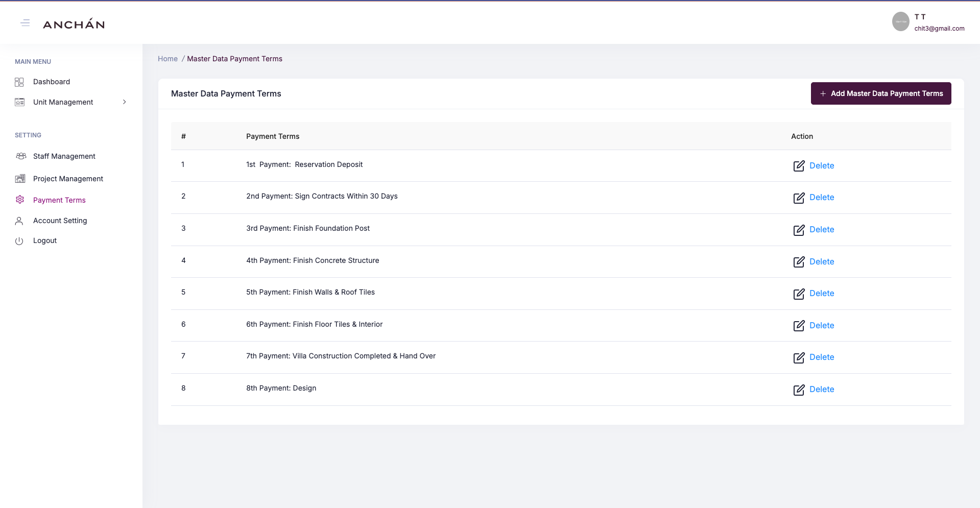
Task: Edit the 4th Payment Concrete Structure row
Action: (x=799, y=262)
